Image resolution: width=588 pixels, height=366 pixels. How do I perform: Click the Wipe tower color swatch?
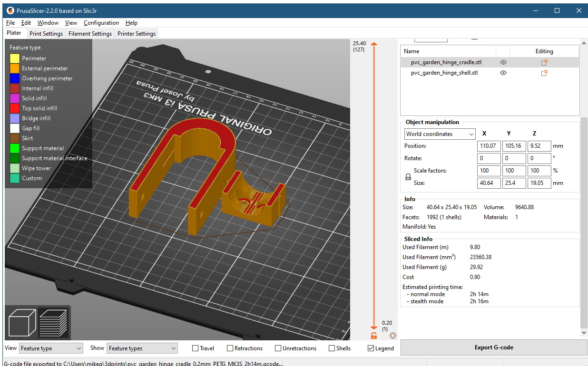[15, 168]
